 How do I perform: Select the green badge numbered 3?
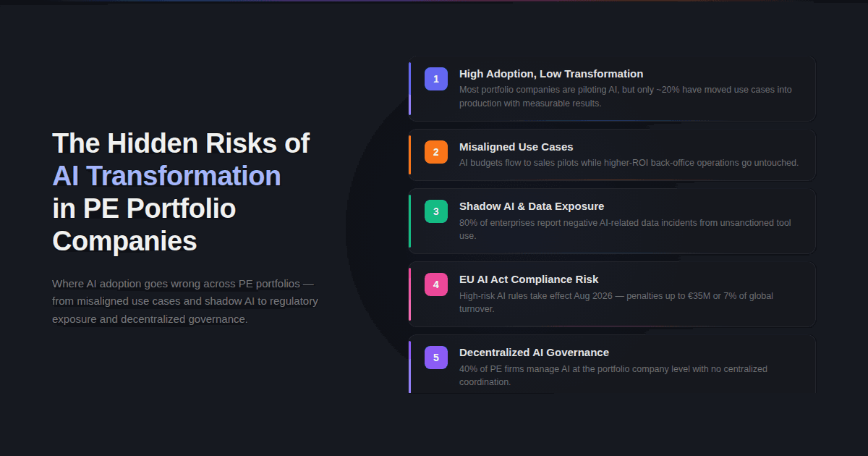(435, 211)
